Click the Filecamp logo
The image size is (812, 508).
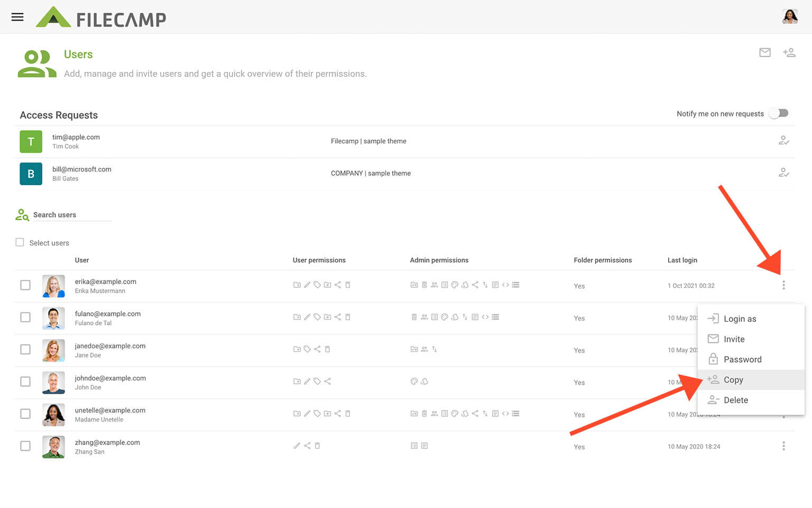pos(101,18)
